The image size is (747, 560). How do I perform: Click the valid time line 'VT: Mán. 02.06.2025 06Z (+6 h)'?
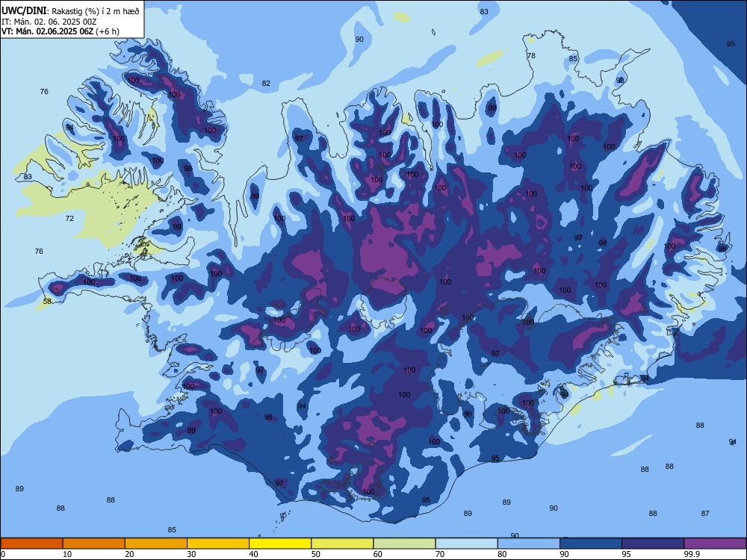click(x=61, y=31)
